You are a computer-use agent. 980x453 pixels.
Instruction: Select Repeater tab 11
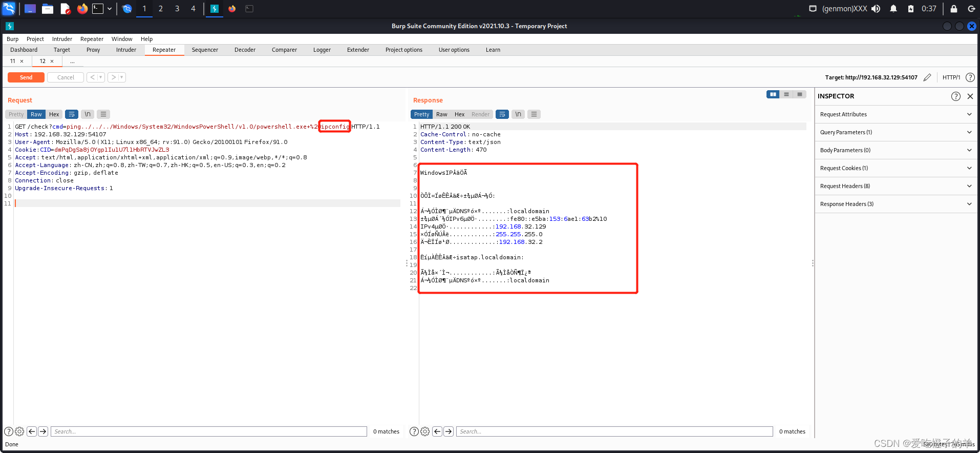[13, 61]
